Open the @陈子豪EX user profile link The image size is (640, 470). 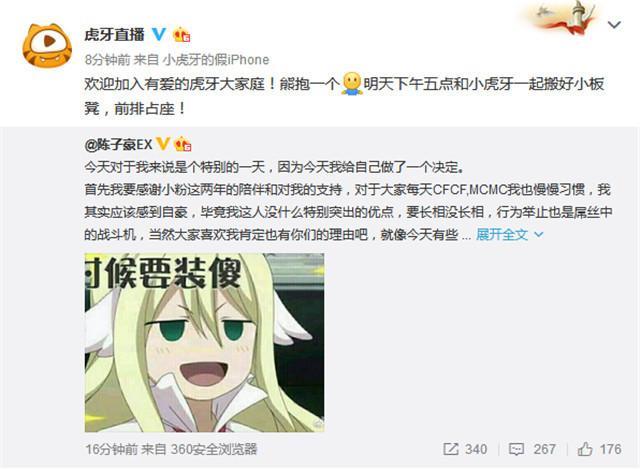[x=118, y=144]
